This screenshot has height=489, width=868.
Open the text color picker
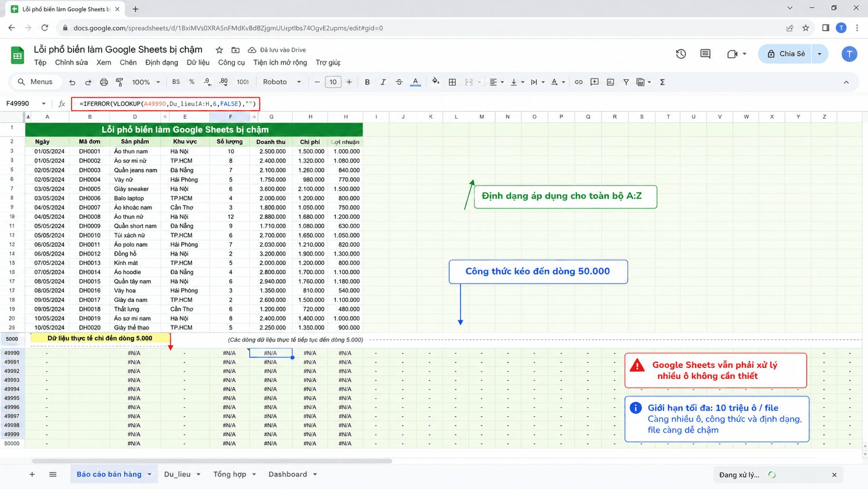[415, 82]
